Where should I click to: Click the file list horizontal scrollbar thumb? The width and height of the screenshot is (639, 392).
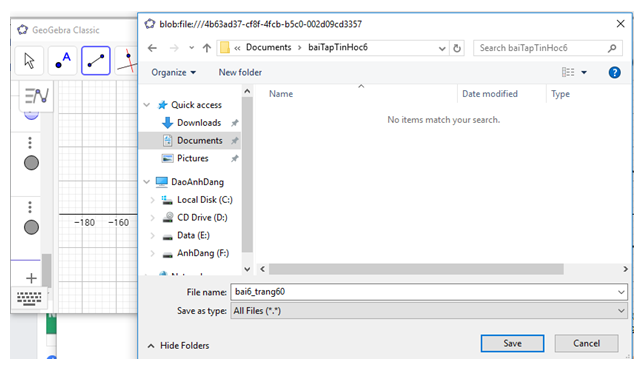click(x=416, y=269)
